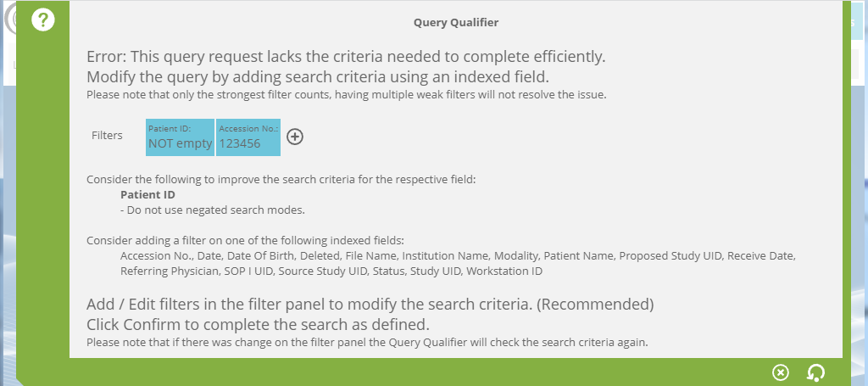Click the Filters label

(x=107, y=135)
